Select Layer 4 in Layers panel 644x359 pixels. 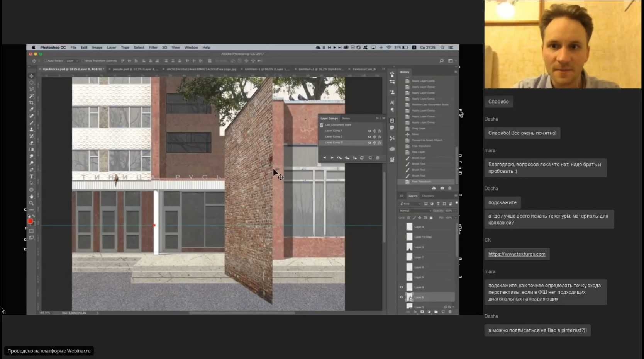point(427,227)
